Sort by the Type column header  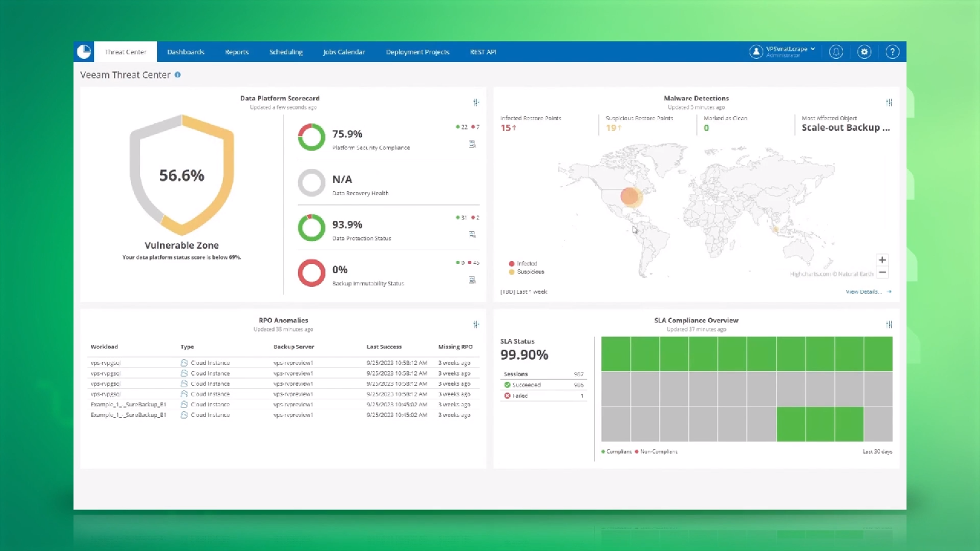[x=187, y=347]
